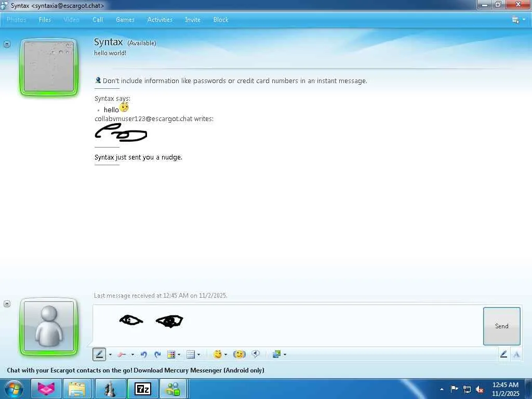This screenshot has width=532, height=399.
Task: Click the Syntax contact name
Action: [x=108, y=42]
